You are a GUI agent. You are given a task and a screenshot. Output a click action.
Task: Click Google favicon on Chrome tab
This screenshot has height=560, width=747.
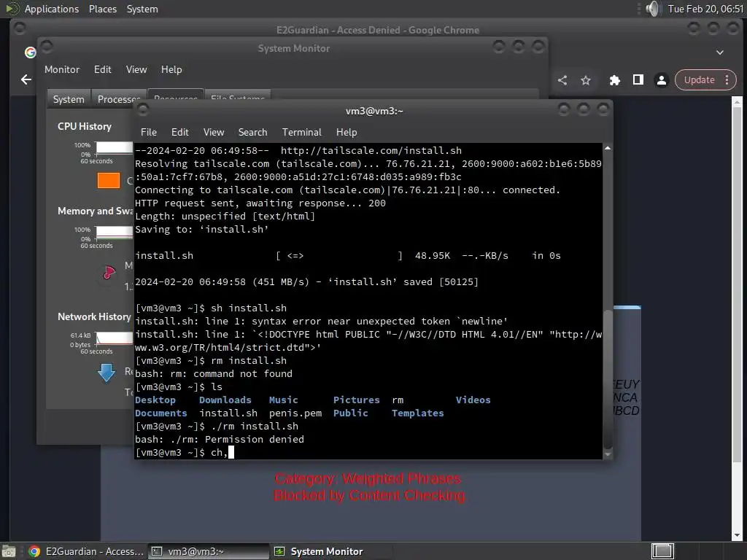[x=31, y=52]
